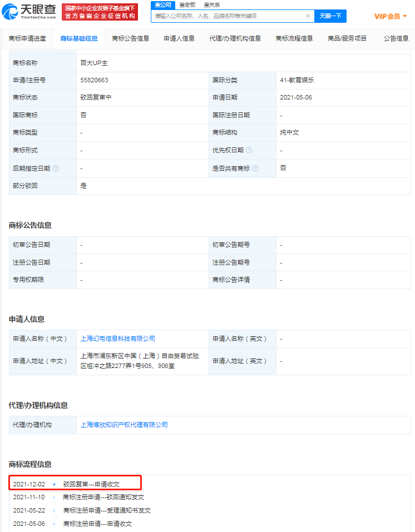This screenshot has height=532, width=415.
Task: Select process entry 商标注册申请---申请收文
Action: [x=97, y=524]
